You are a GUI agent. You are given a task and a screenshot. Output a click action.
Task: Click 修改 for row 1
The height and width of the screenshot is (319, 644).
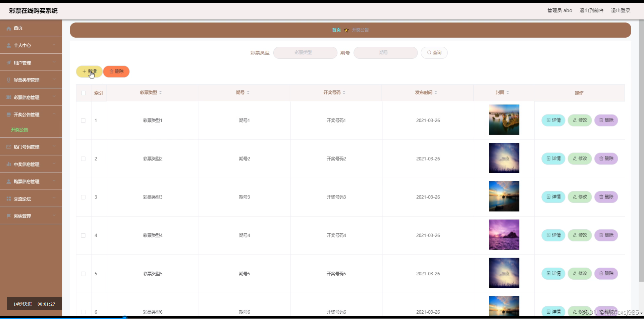580,120
